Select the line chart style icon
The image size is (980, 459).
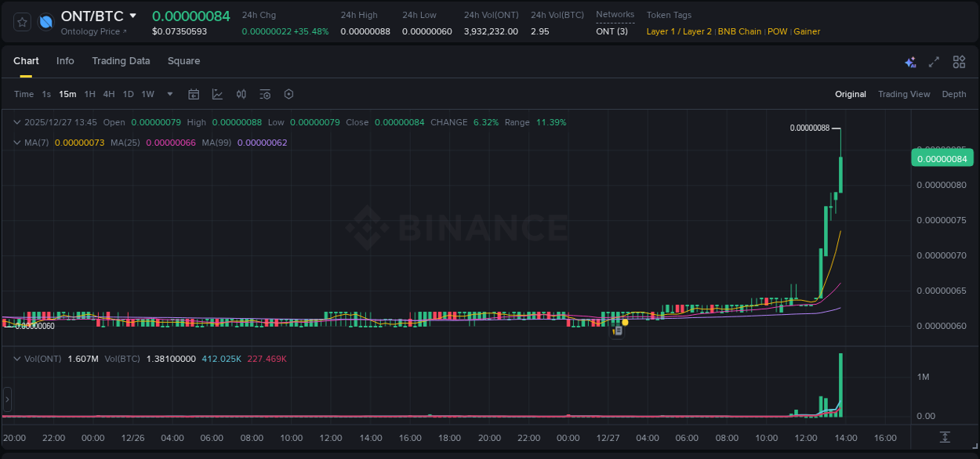[x=217, y=94]
